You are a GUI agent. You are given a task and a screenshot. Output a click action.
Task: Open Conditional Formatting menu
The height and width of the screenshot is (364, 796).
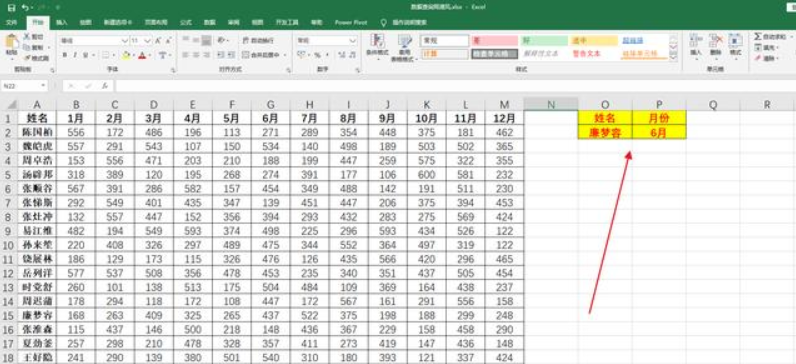point(377,46)
